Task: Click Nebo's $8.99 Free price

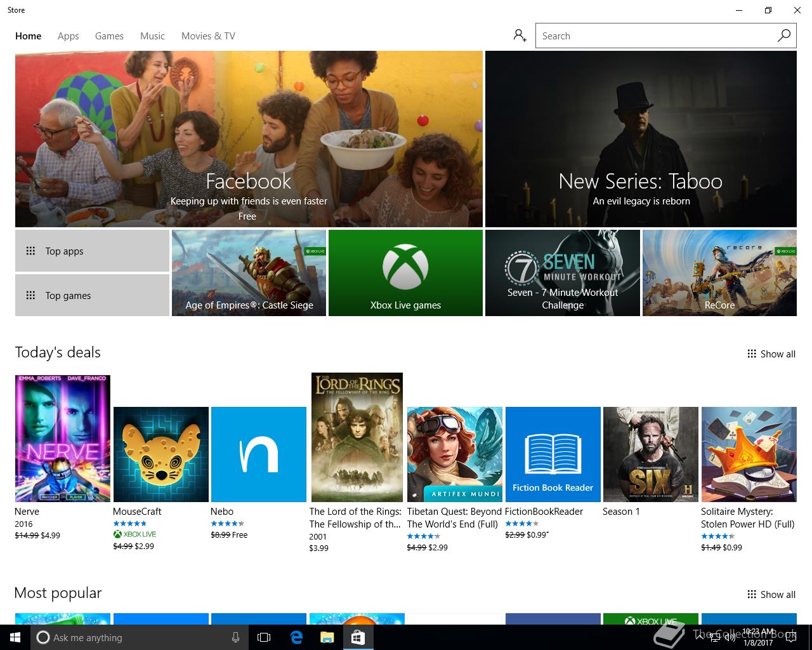Action: (x=229, y=535)
